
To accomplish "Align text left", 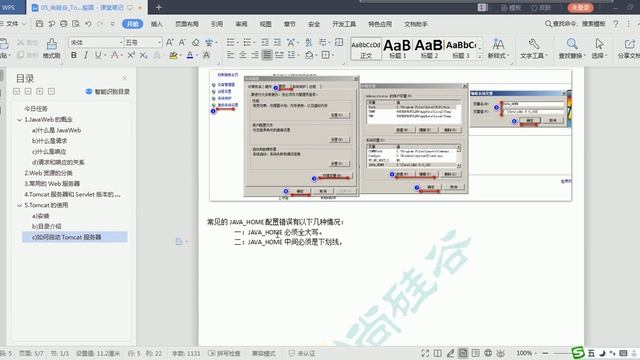I will (x=231, y=55).
